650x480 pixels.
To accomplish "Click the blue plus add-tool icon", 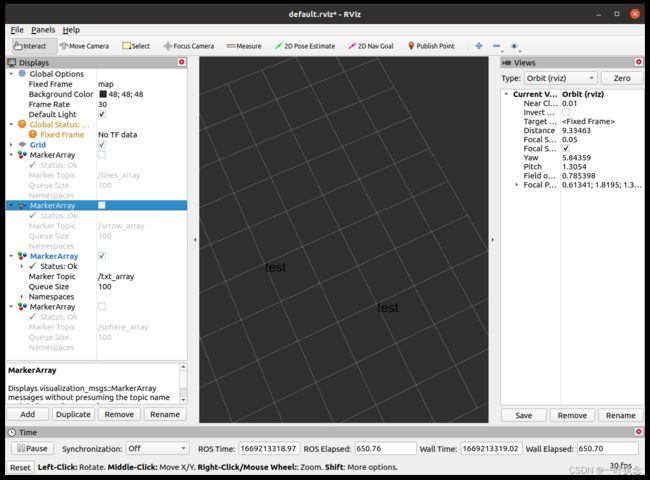I will (479, 46).
